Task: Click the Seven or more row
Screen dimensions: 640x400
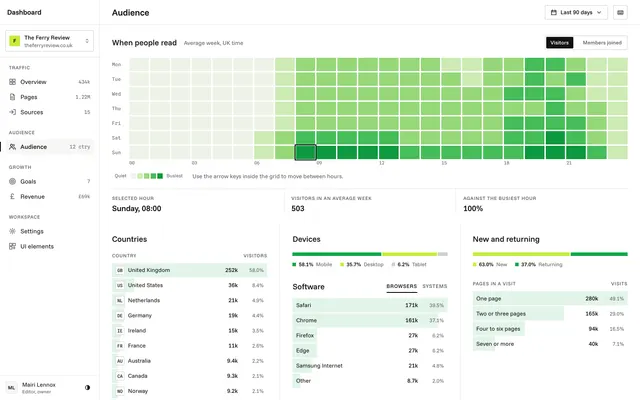Action: [550, 344]
